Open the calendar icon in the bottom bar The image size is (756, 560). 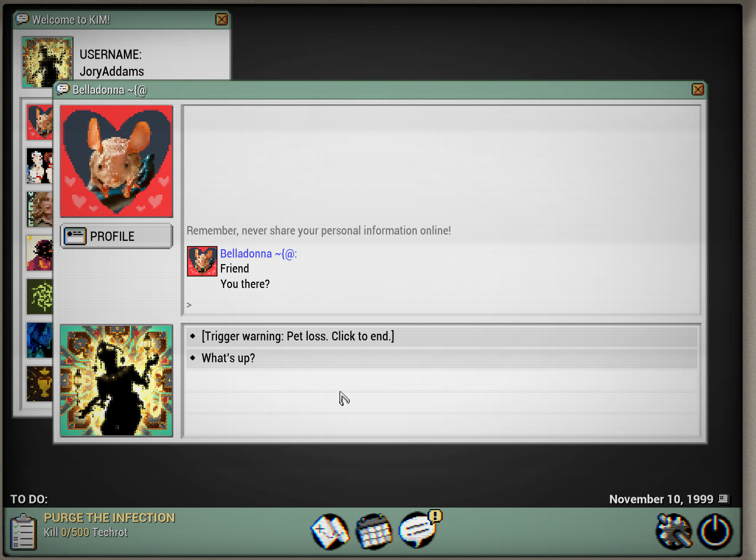point(374,531)
